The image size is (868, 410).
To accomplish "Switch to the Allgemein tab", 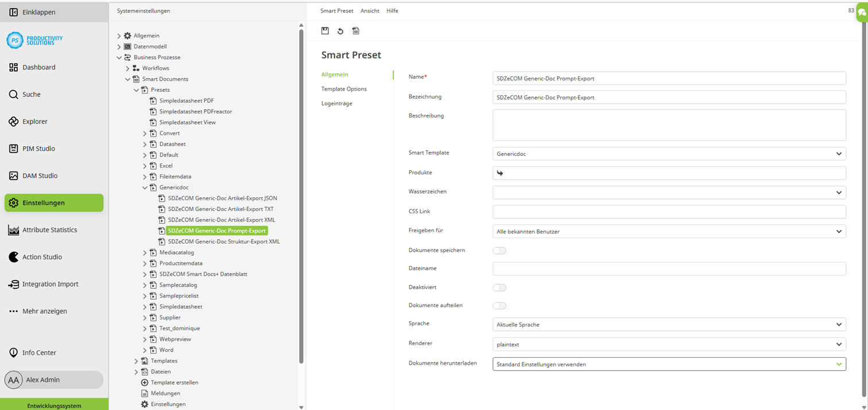I will [335, 75].
